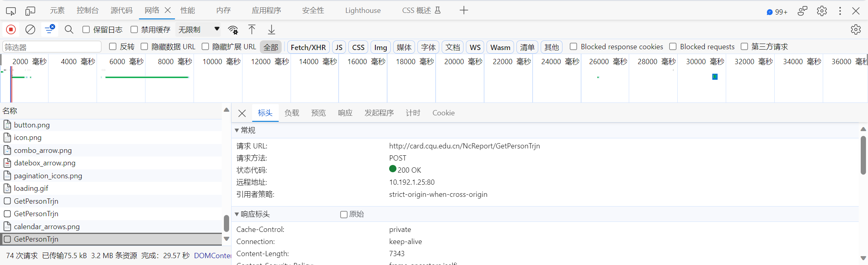Toggle 反转 filter checkbox
Image resolution: width=868 pixels, height=265 pixels.
(x=113, y=46)
